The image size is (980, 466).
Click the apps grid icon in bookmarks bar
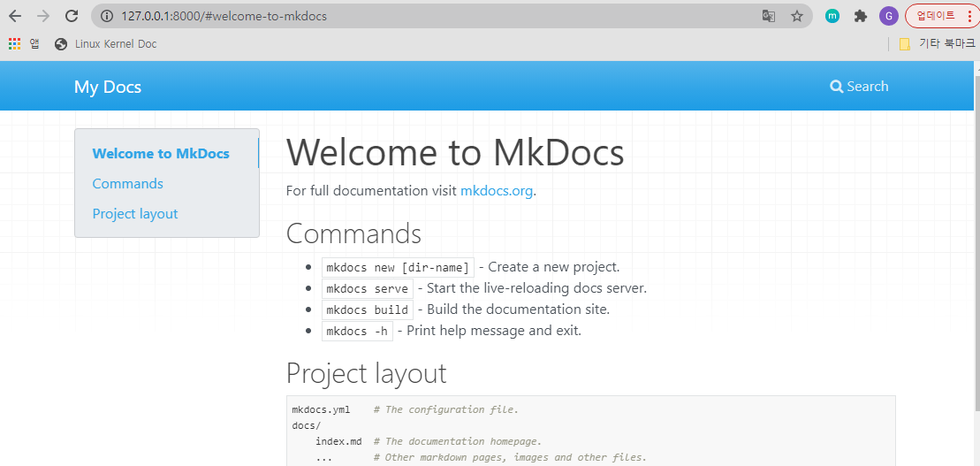pyautogui.click(x=14, y=44)
